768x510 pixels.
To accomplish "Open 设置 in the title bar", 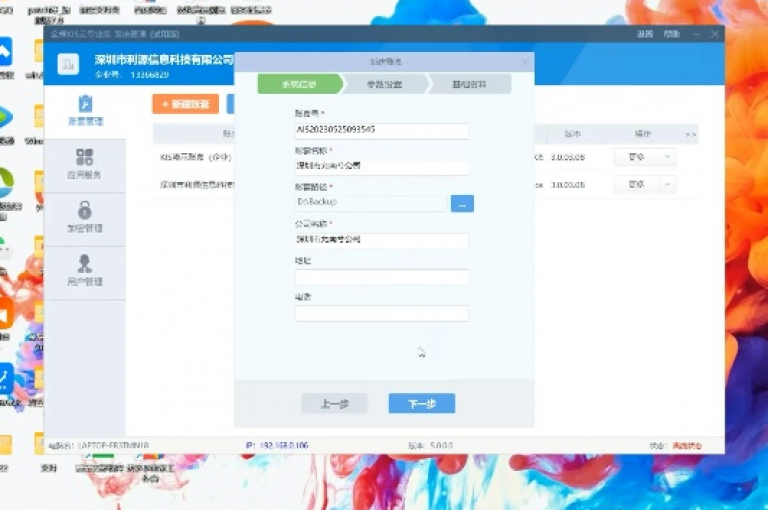I will [645, 34].
